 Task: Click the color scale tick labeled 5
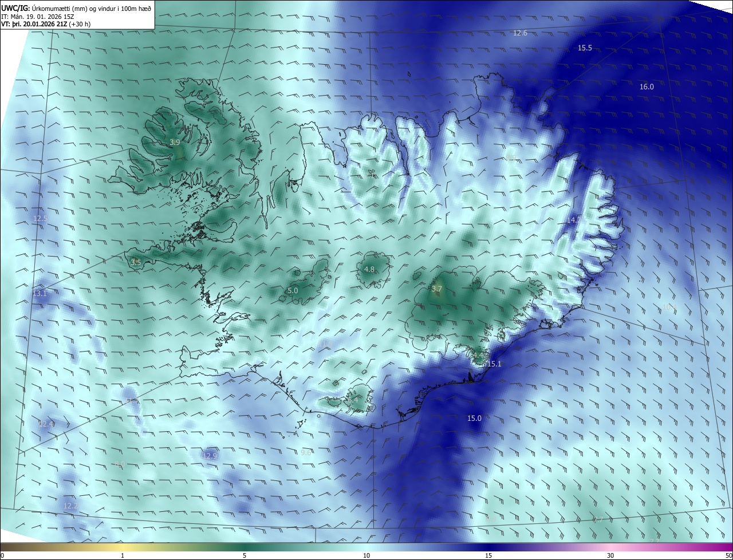pyautogui.click(x=245, y=555)
